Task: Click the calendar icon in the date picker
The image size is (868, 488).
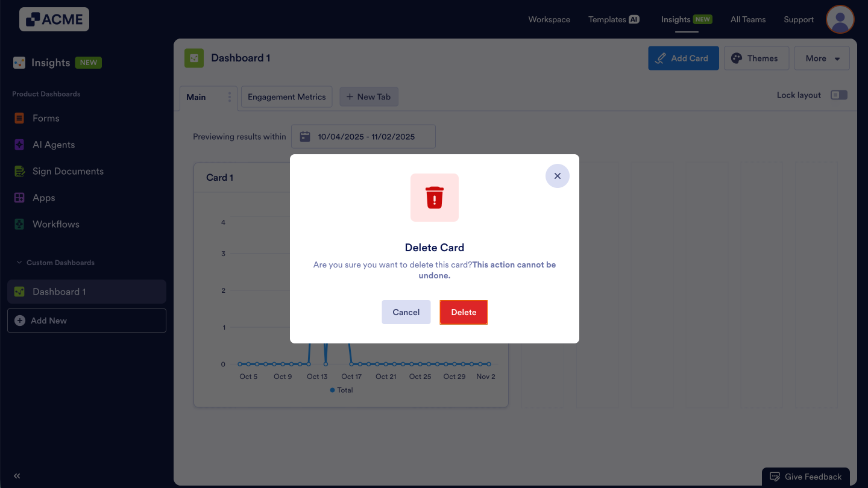Action: pos(305,136)
